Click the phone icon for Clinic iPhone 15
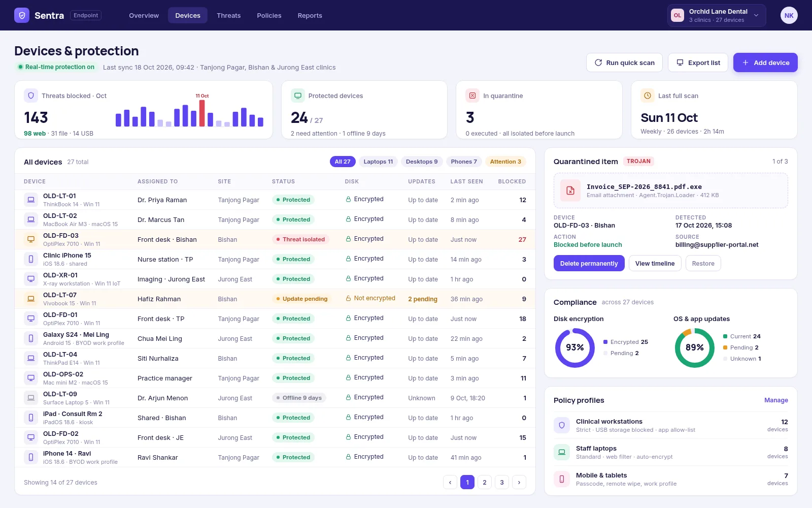Screen dimensions: 812x508 (31, 259)
